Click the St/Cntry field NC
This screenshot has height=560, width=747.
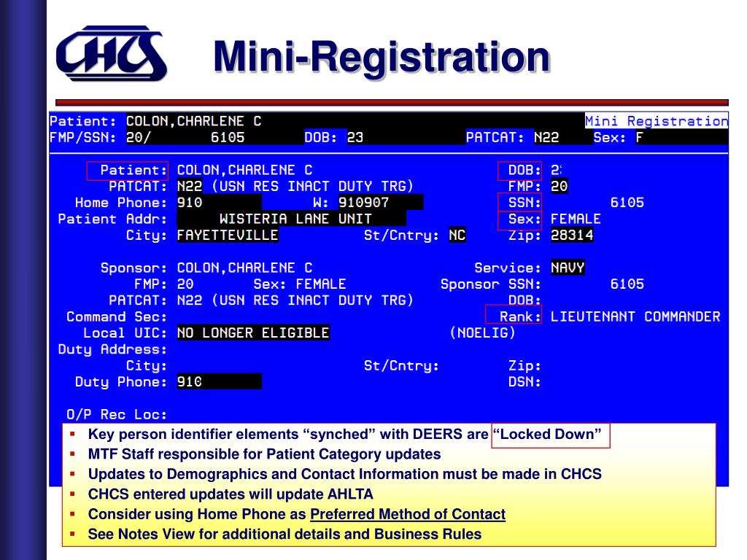click(x=457, y=236)
